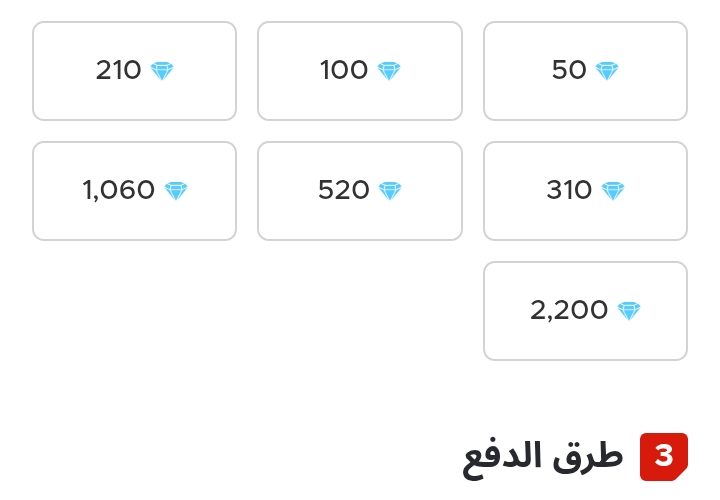Click the diamond icon next to 50
Image resolution: width=720 pixels, height=500 pixels.
click(x=607, y=71)
